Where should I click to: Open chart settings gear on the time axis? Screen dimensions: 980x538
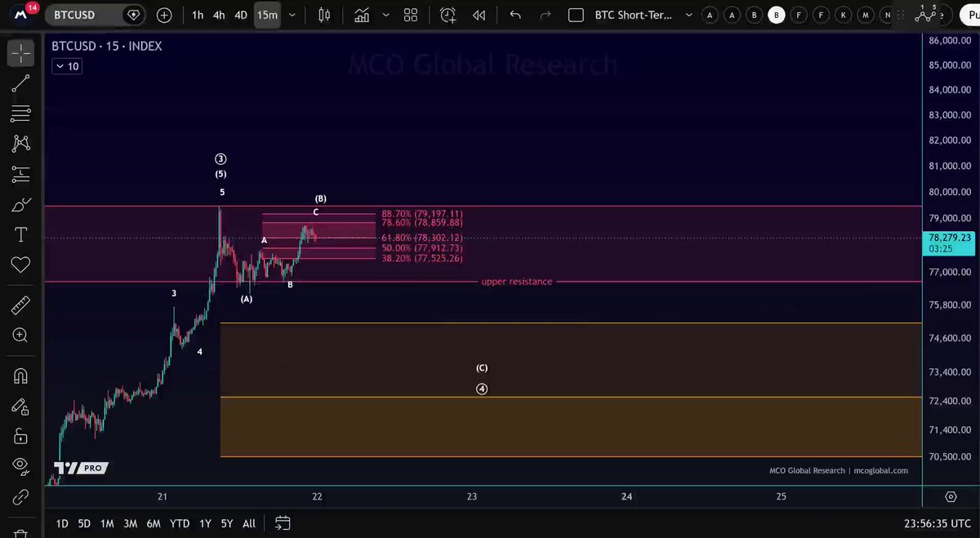click(x=951, y=496)
